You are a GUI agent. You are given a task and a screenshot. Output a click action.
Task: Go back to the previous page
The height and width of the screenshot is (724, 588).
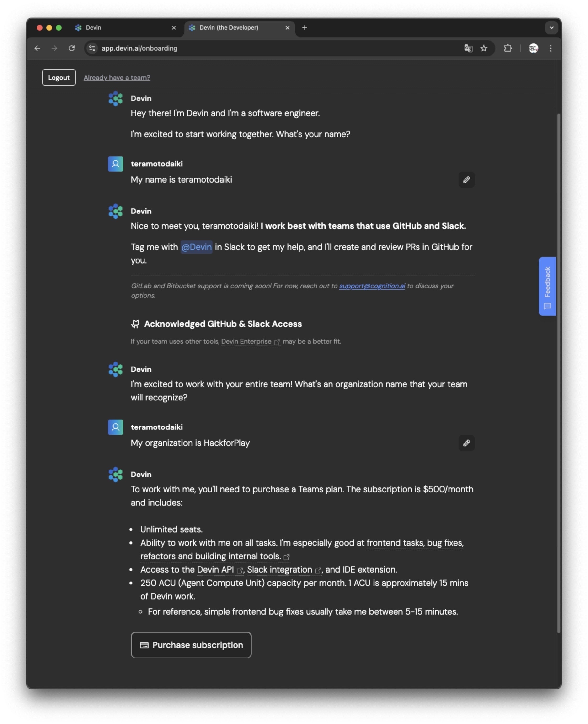click(37, 49)
